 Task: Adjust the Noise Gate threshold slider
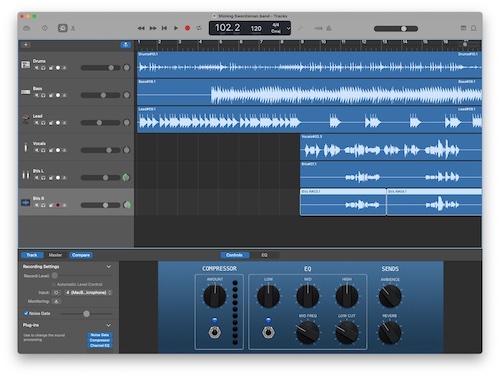pos(86,314)
